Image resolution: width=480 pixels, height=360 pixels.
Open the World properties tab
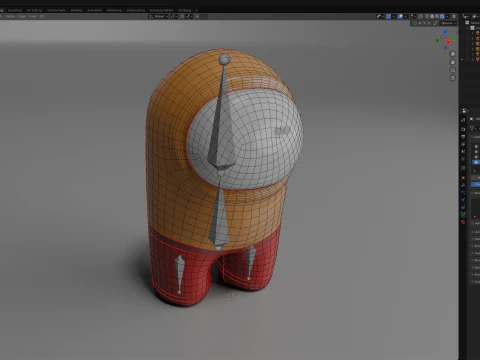point(463,159)
